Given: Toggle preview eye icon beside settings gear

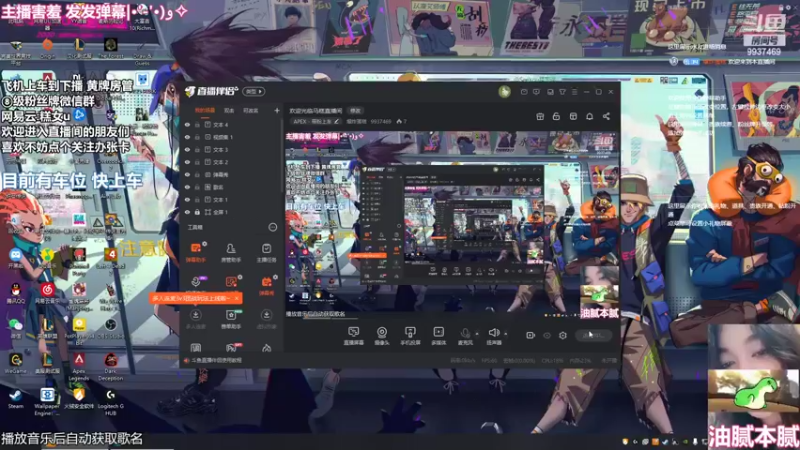Looking at the screenshot, I should (x=547, y=335).
